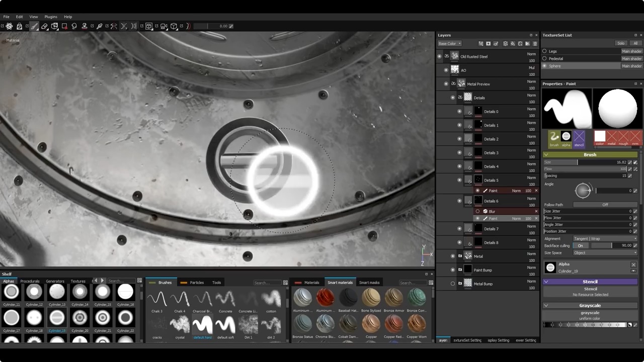This screenshot has width=644, height=362.
Task: Toggle the Follow Path Off button
Action: [605, 205]
